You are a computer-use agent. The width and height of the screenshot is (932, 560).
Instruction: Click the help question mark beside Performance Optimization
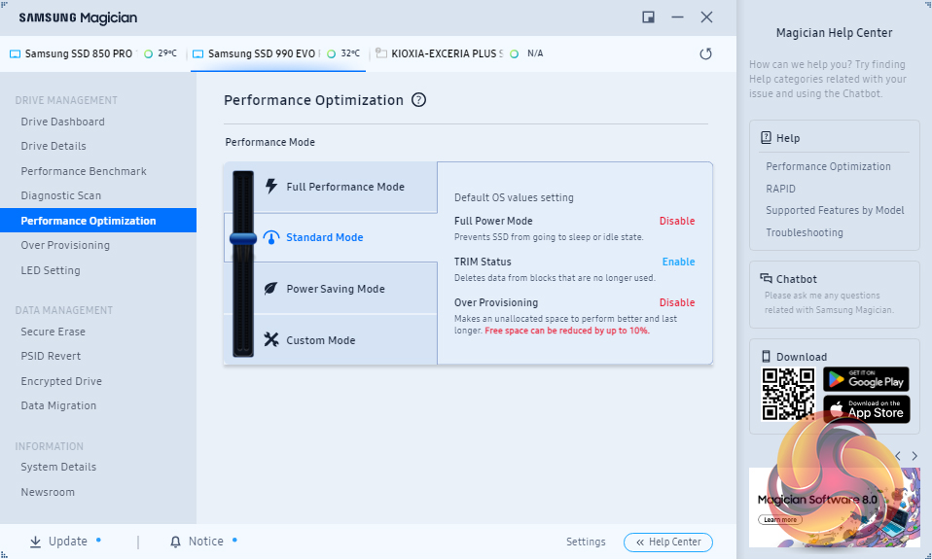[418, 100]
